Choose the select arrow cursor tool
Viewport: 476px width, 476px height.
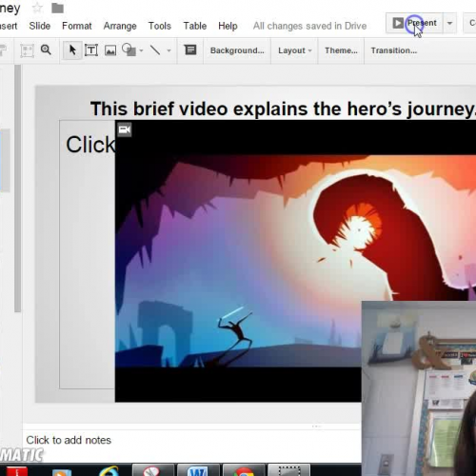pos(72,50)
